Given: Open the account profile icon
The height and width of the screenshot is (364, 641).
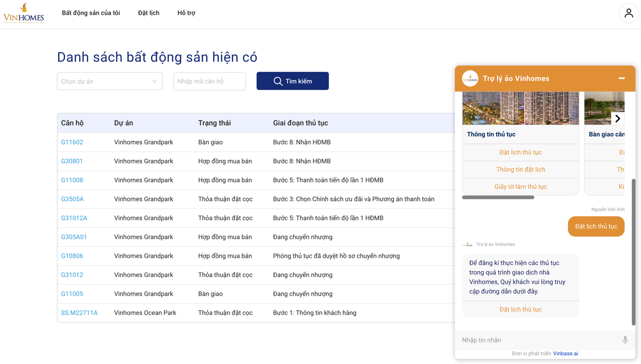Looking at the screenshot, I should coord(629,13).
